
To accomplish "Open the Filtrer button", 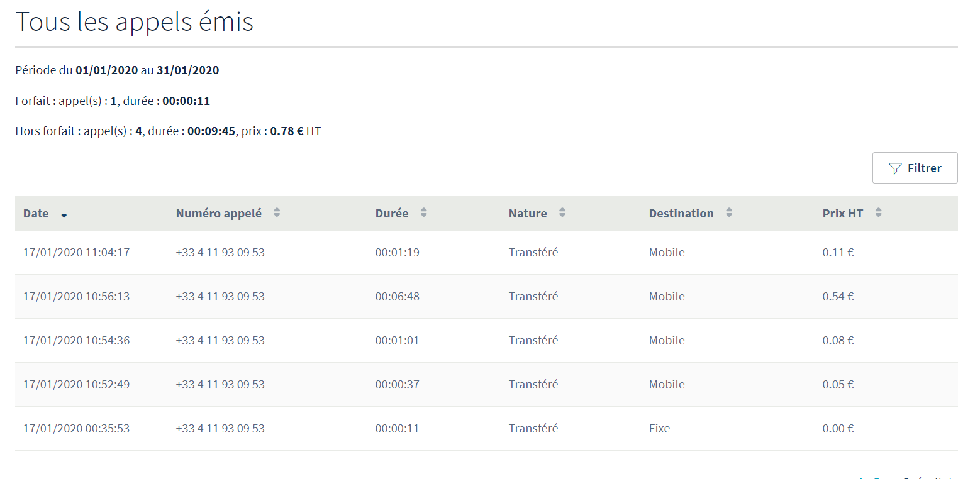I will (x=915, y=168).
